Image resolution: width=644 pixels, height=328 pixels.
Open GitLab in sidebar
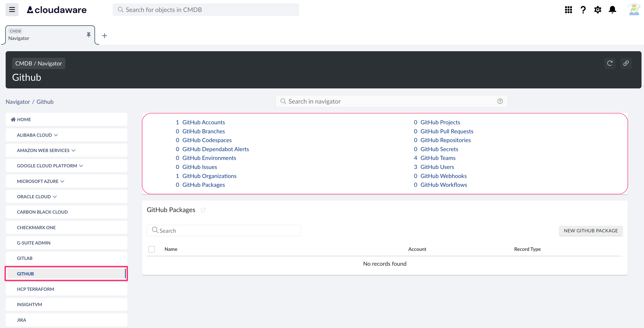coord(66,258)
